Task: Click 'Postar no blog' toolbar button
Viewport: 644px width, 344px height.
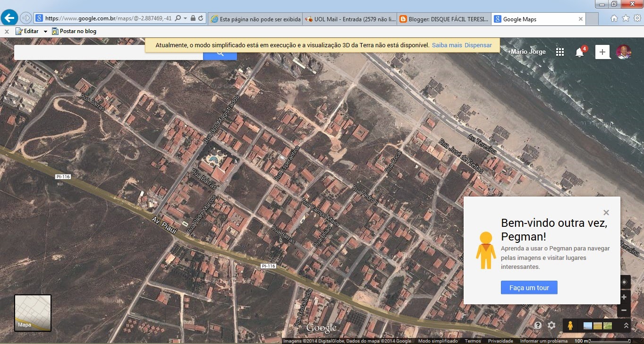Action: pyautogui.click(x=74, y=31)
